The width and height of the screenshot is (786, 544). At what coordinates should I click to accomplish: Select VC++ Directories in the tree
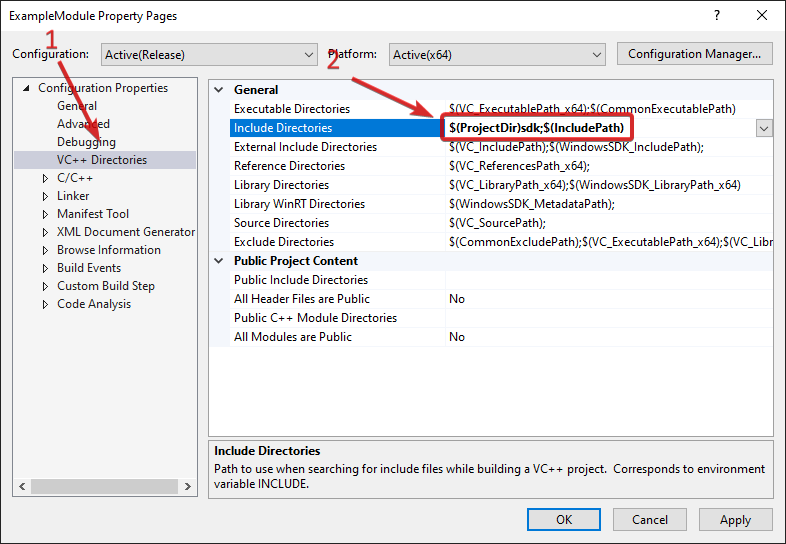(102, 160)
